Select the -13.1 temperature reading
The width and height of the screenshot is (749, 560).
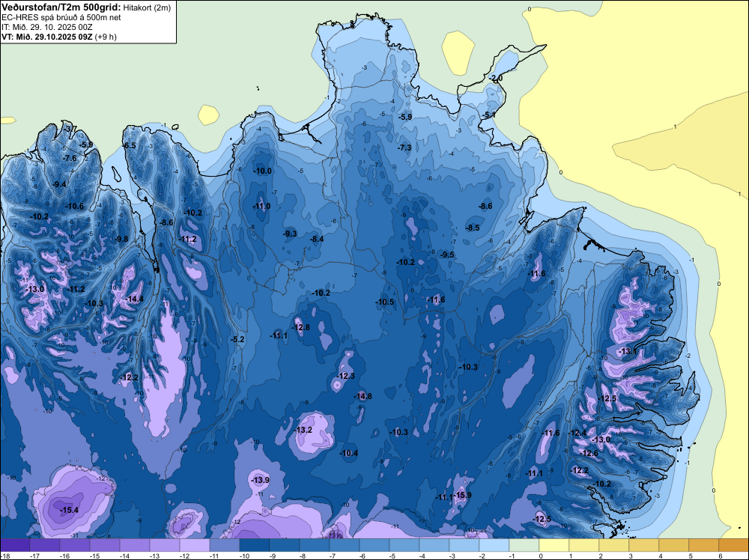pos(627,352)
